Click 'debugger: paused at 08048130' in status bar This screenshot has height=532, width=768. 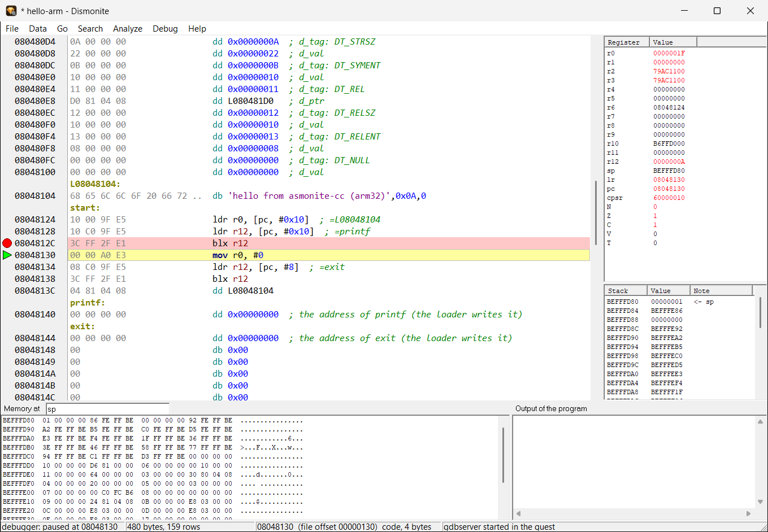click(x=60, y=527)
